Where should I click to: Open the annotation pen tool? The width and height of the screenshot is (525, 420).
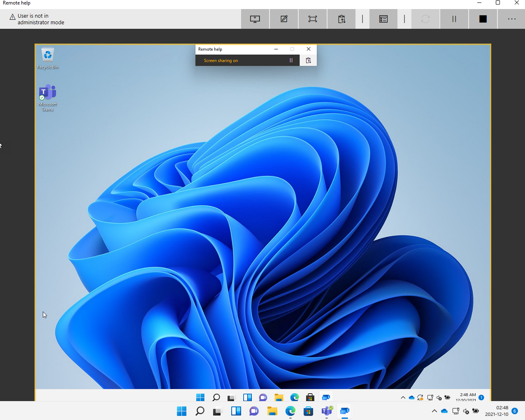[284, 19]
